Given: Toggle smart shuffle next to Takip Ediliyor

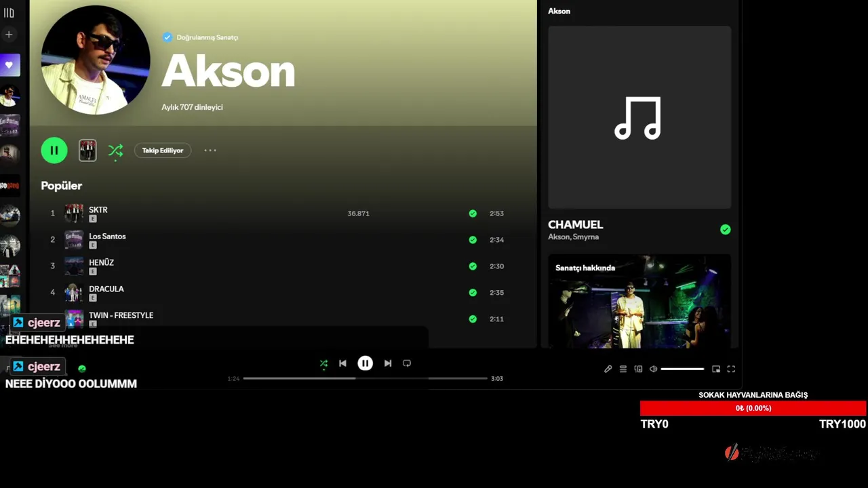Looking at the screenshot, I should click(x=115, y=150).
